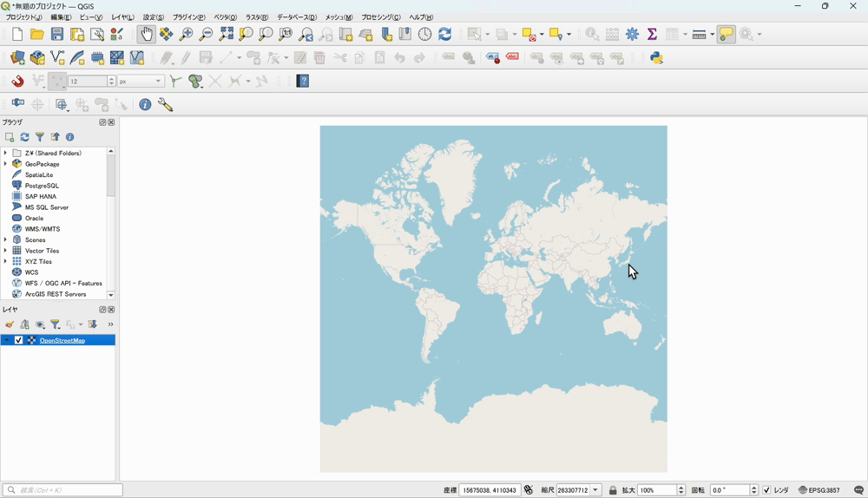
Task: Open the 編集 menu
Action: (x=61, y=17)
